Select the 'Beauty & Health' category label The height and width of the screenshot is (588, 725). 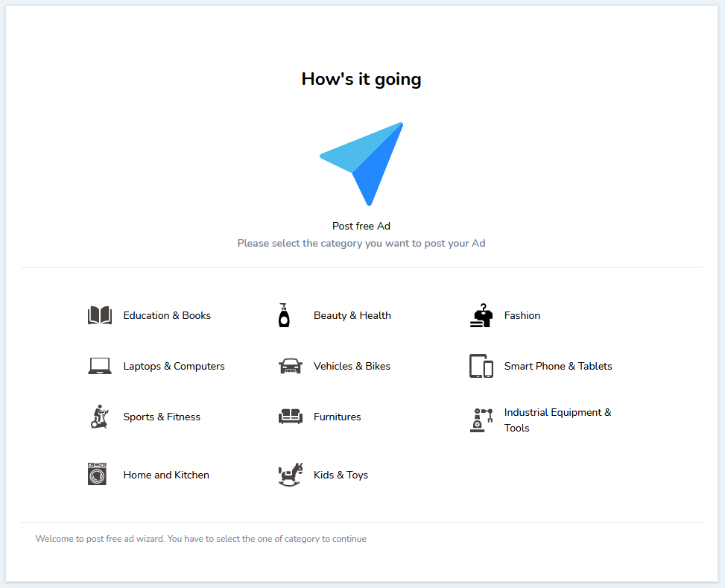click(x=352, y=315)
